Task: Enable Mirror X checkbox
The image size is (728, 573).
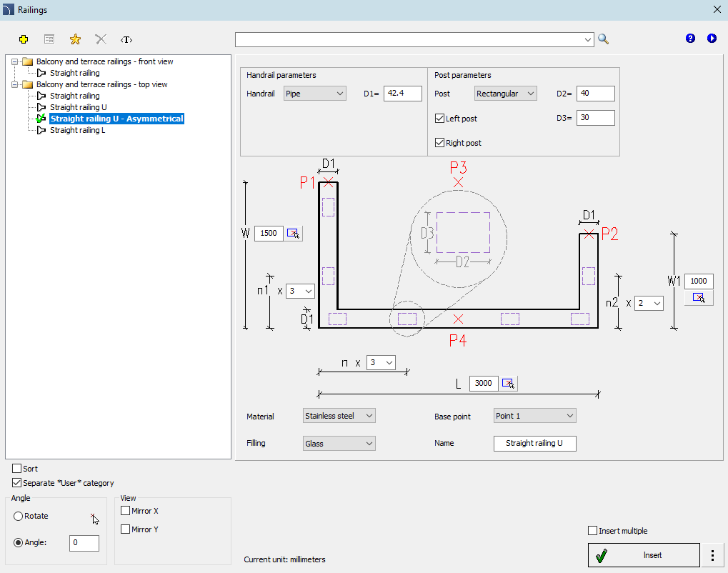Action: [x=126, y=511]
